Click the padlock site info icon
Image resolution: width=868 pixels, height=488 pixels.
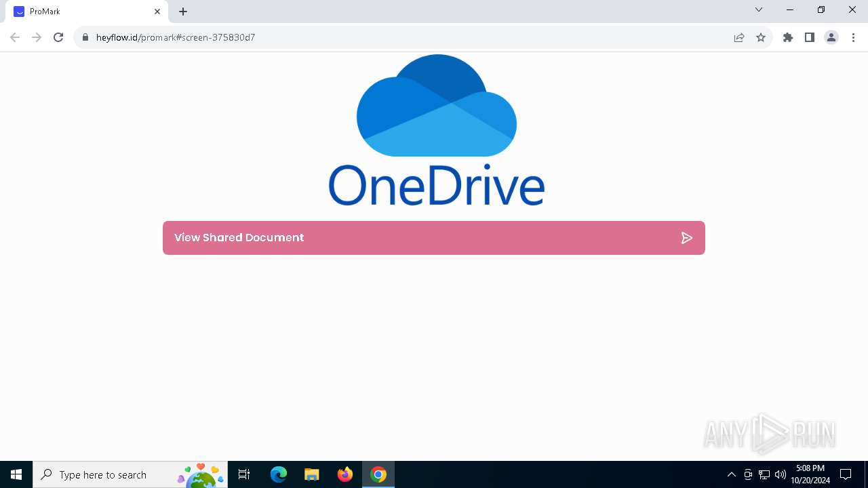pos(85,37)
